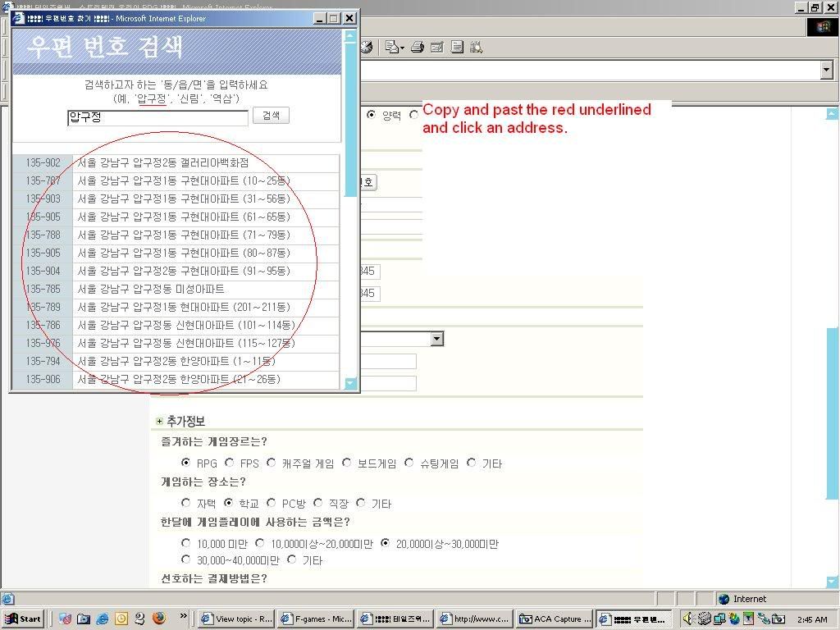Launch Firefox from the quick launch bar
Viewport: 840px width, 630px height.
point(158,619)
